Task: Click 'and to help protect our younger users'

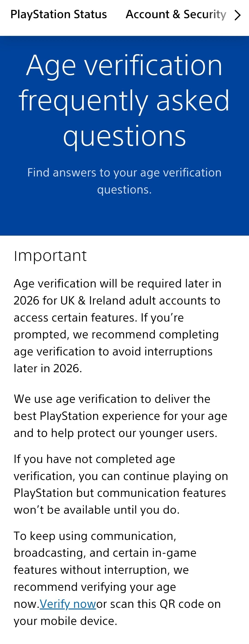Action: [x=115, y=433]
